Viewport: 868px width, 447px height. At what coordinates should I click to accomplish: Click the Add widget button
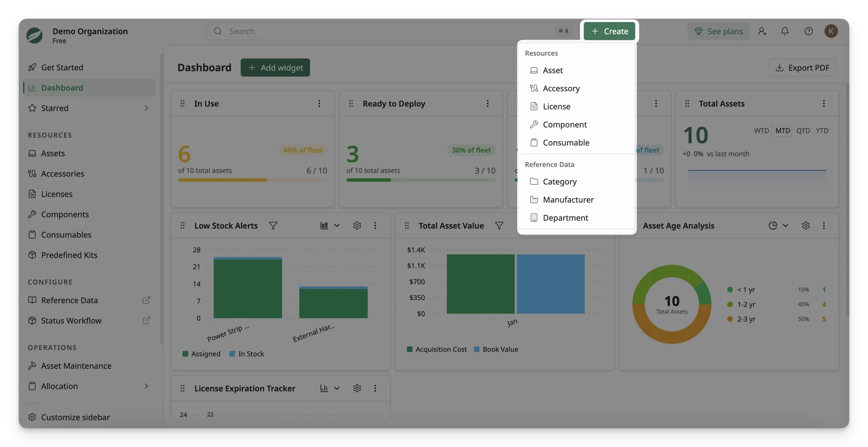275,67
